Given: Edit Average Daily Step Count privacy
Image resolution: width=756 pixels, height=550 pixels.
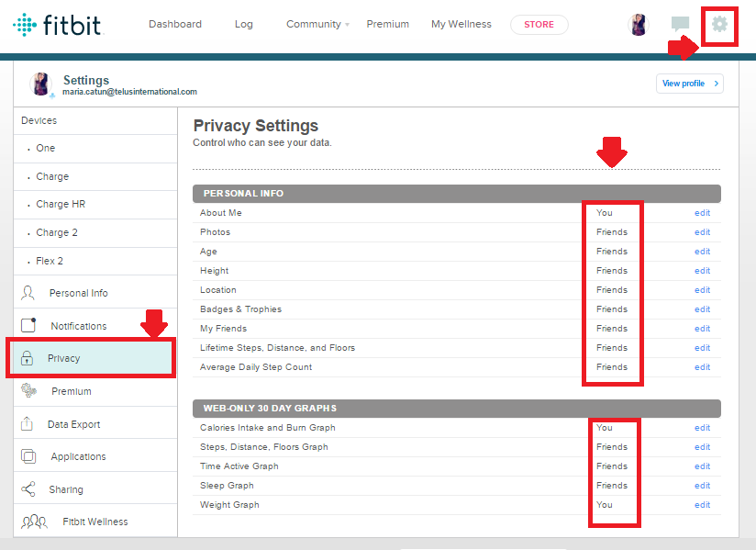Looking at the screenshot, I should [702, 367].
